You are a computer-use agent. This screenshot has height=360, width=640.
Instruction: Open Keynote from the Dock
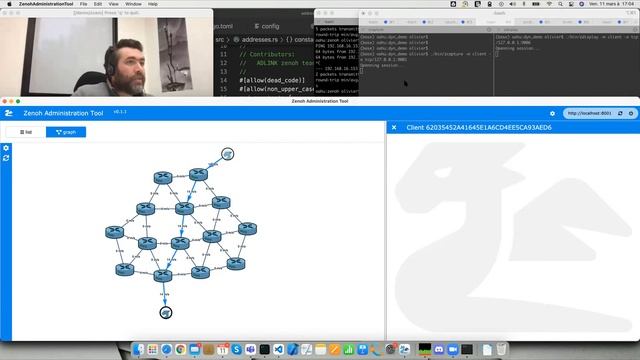coord(362,349)
